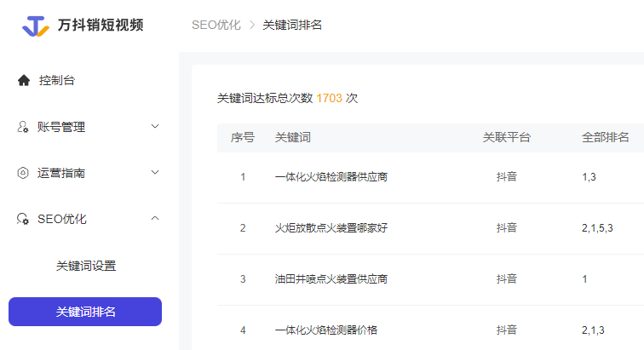Click the 关键词 column header
The height and width of the screenshot is (350, 644).
pyautogui.click(x=292, y=138)
